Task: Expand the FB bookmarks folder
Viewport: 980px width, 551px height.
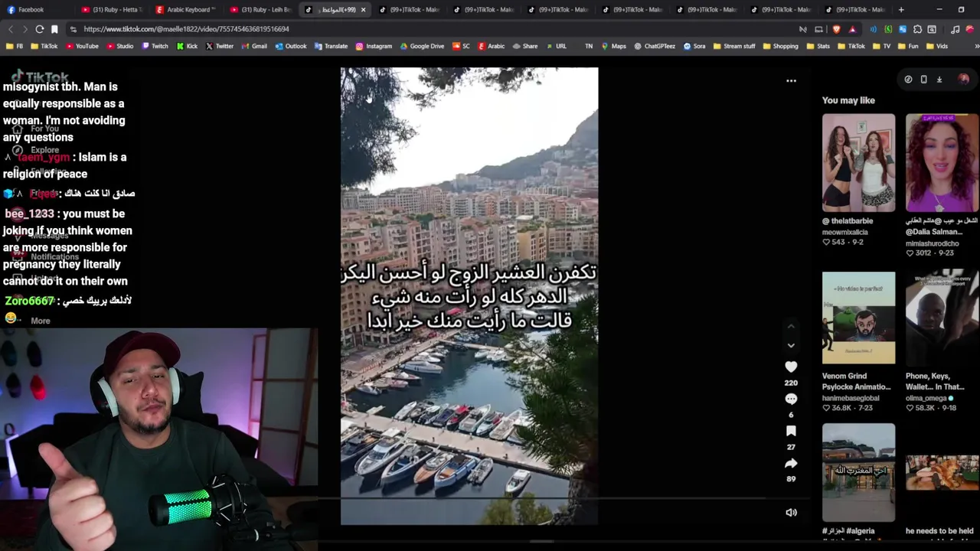Action: pyautogui.click(x=15, y=46)
